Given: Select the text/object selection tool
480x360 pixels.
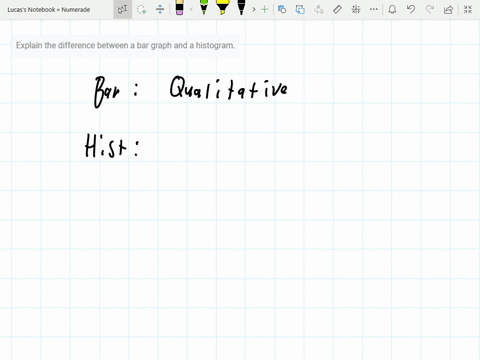Looking at the screenshot, I should 122,9.
